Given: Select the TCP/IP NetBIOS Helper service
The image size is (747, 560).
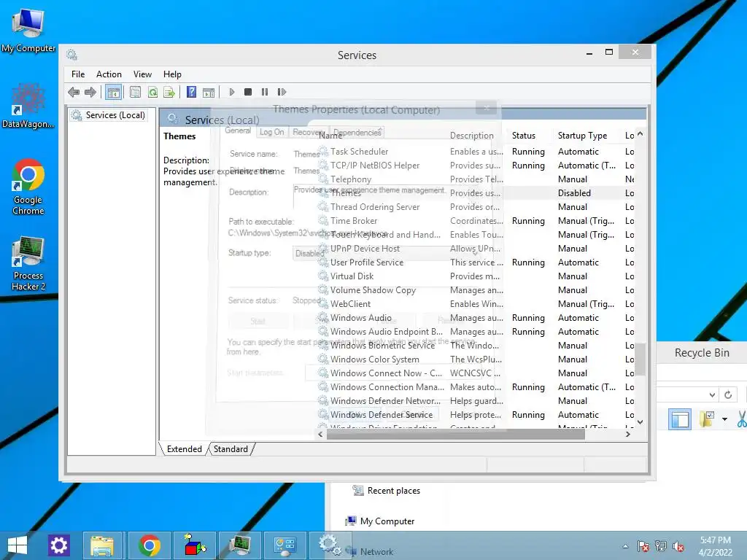Looking at the screenshot, I should pyautogui.click(x=476, y=166).
